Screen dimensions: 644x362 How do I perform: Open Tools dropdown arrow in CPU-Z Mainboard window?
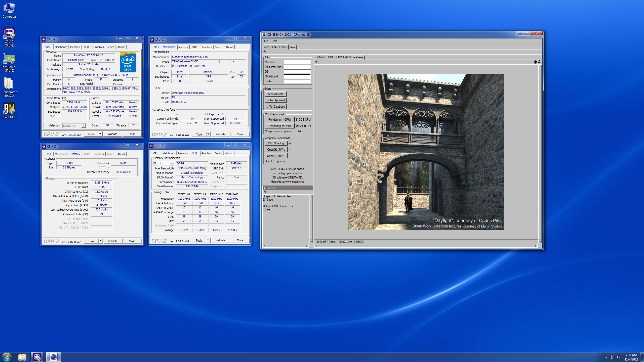click(208, 134)
